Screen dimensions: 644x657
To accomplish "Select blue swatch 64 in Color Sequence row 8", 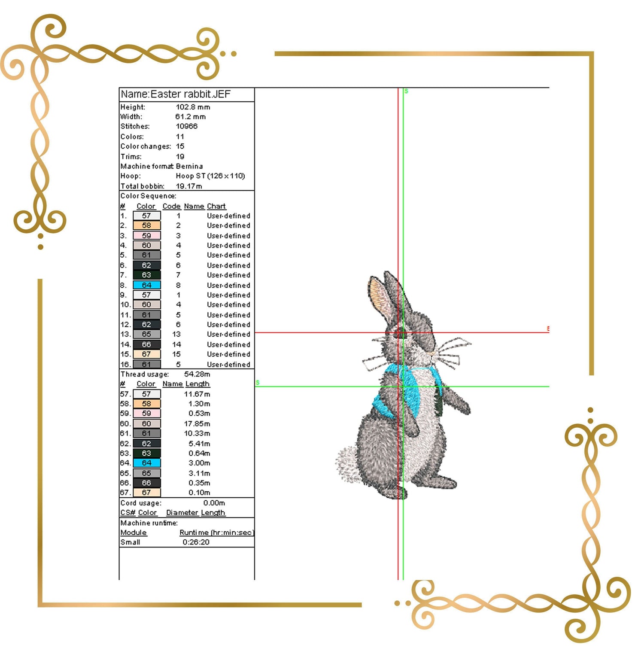I will pyautogui.click(x=147, y=285).
